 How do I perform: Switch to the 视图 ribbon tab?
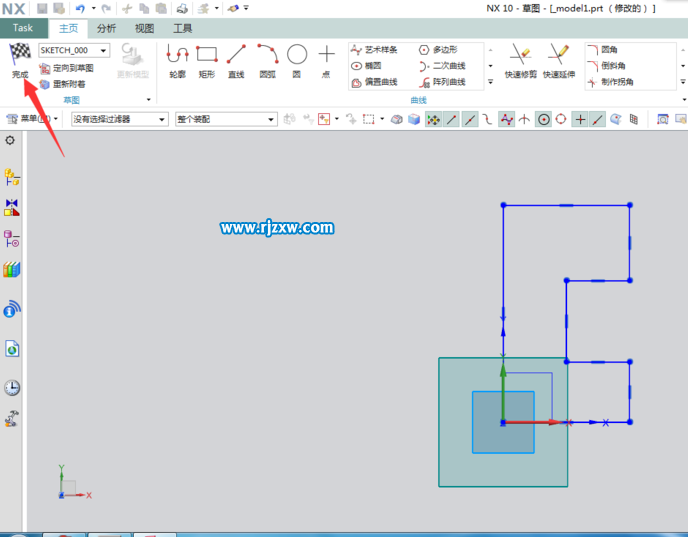tap(144, 29)
